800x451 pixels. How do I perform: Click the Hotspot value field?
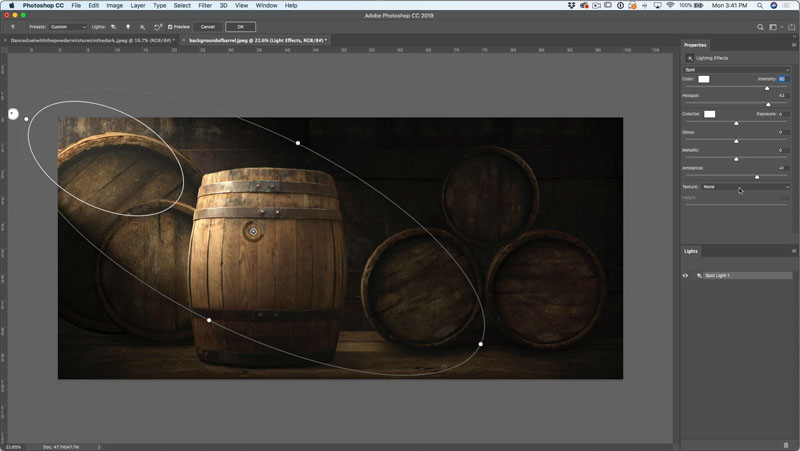tap(784, 95)
